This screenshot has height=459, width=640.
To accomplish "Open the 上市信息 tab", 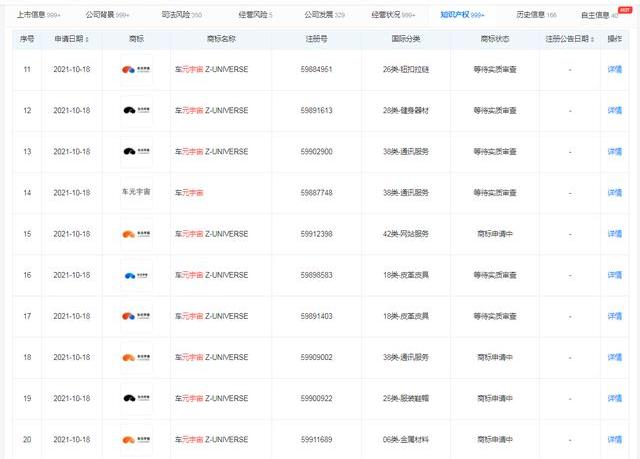I will tap(39, 15).
